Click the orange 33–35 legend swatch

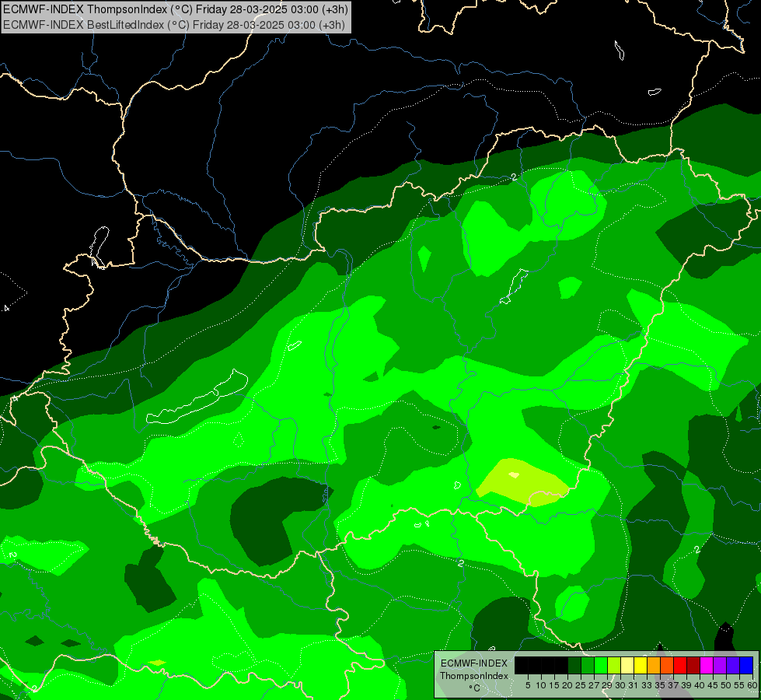[x=654, y=665]
